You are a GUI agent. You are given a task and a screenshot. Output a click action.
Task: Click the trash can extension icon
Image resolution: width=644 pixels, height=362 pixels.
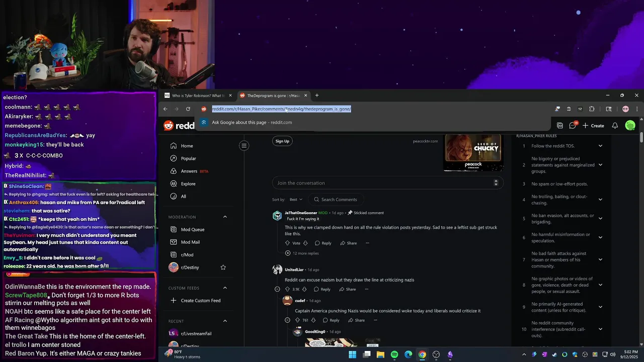tap(569, 109)
